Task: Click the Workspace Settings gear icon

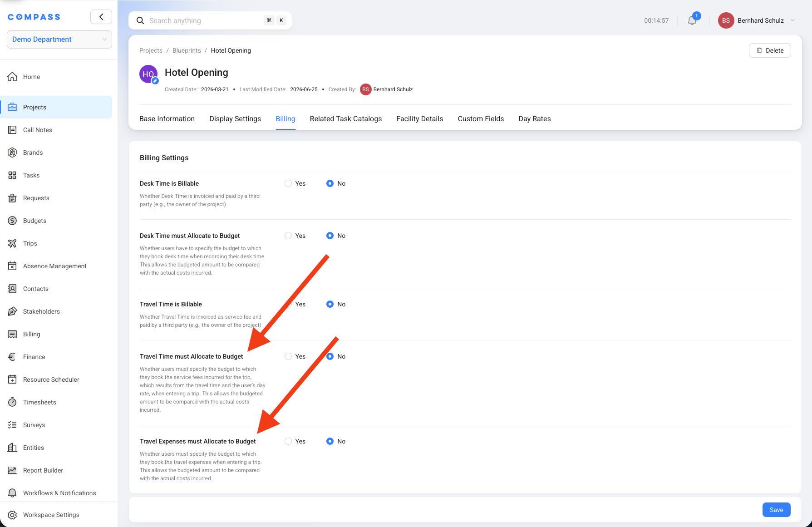Action: click(x=12, y=515)
